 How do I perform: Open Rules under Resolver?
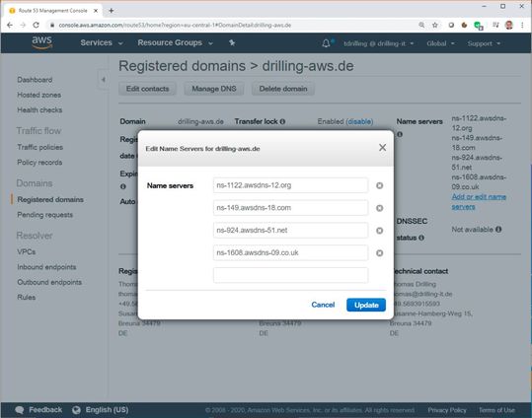click(26, 297)
